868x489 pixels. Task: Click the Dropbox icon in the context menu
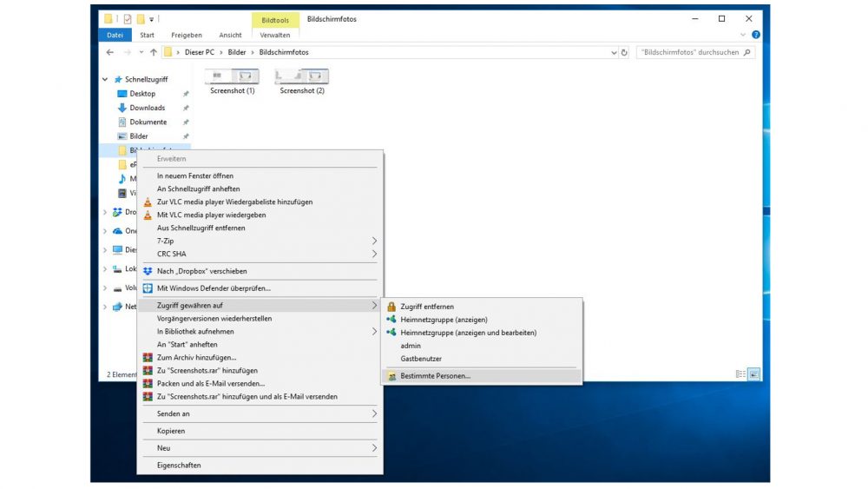tap(148, 271)
